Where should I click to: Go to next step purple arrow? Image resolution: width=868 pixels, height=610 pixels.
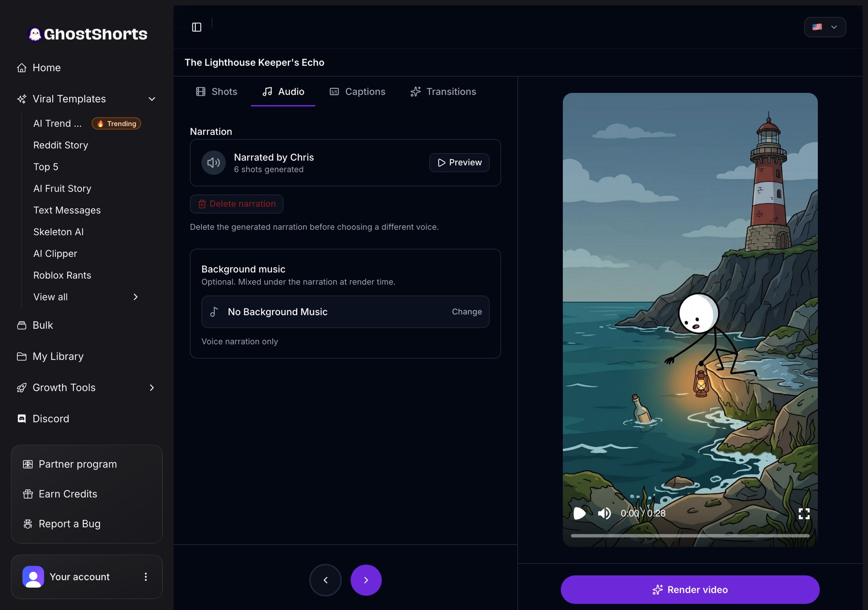point(366,580)
